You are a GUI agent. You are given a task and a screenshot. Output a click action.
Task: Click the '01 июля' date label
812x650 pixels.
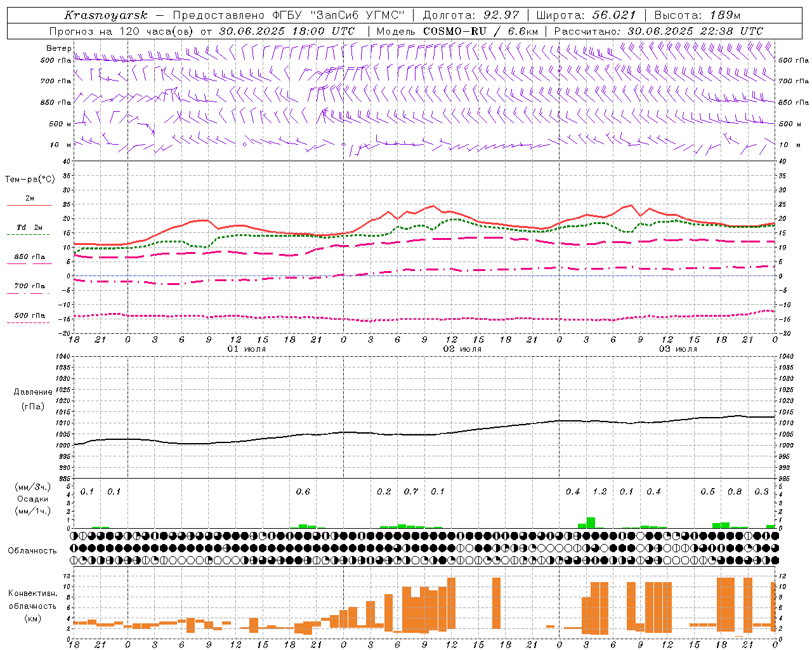click(x=247, y=349)
